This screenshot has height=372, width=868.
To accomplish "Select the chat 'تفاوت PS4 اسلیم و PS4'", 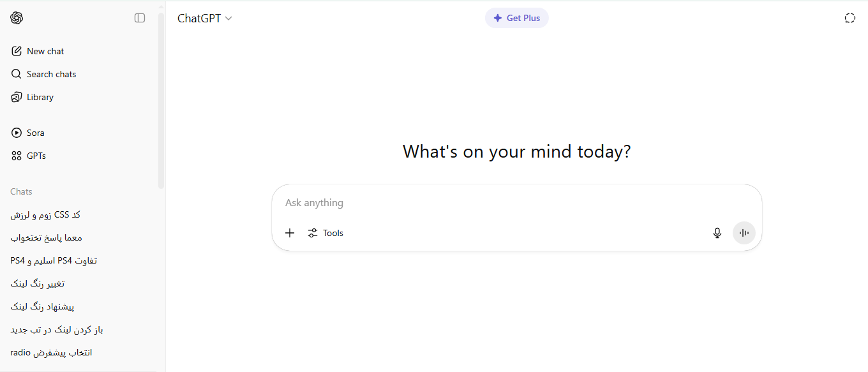I will coord(54,260).
